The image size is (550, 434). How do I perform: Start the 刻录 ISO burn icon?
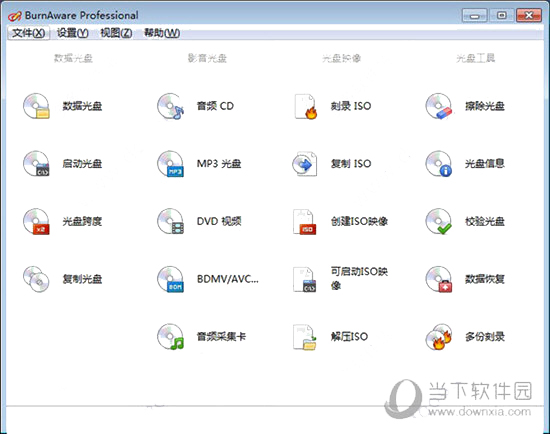[x=305, y=106]
